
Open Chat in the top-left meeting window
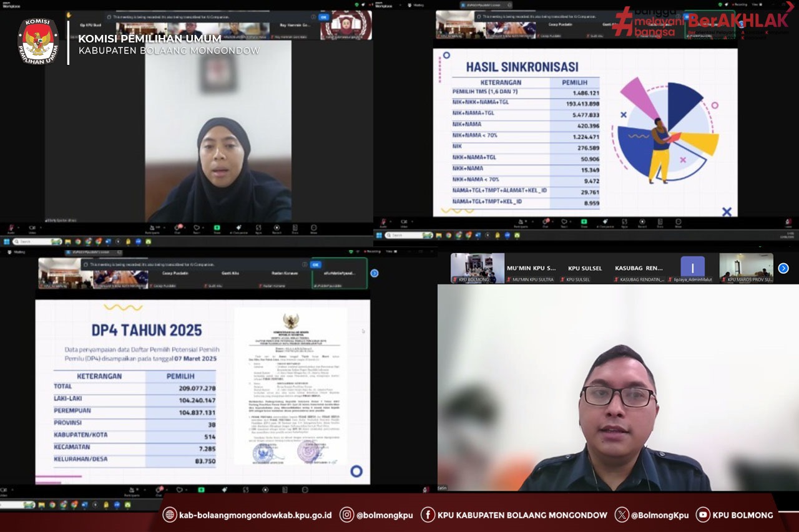(x=178, y=228)
